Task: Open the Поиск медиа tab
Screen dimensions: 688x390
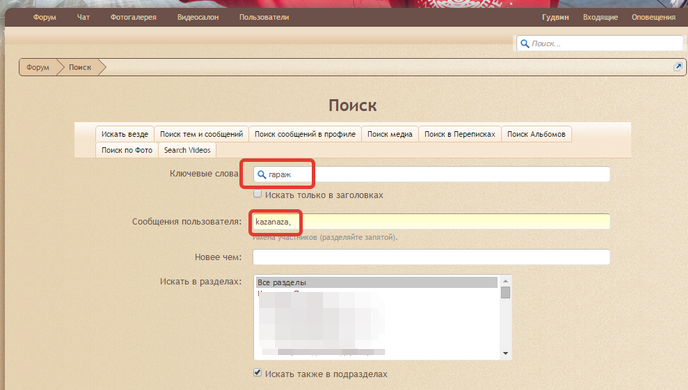Action: coord(390,134)
